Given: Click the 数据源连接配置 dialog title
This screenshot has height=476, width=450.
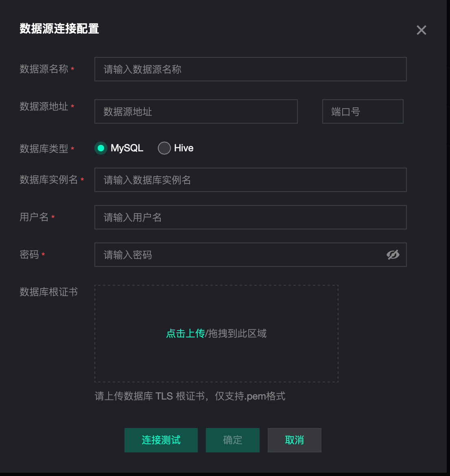Looking at the screenshot, I should click(x=59, y=29).
